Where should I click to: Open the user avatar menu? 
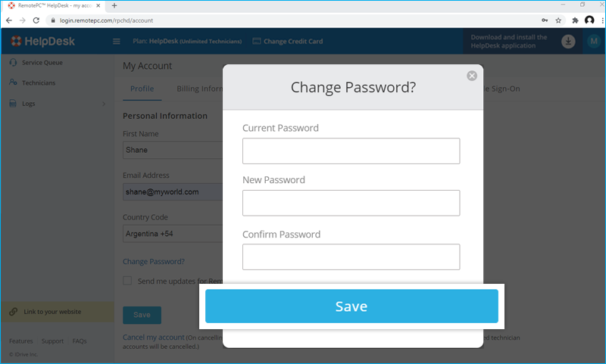[x=594, y=42]
